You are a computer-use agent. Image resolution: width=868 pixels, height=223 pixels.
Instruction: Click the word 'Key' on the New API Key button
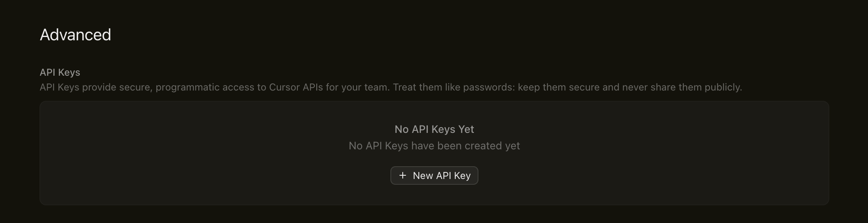[462, 176]
